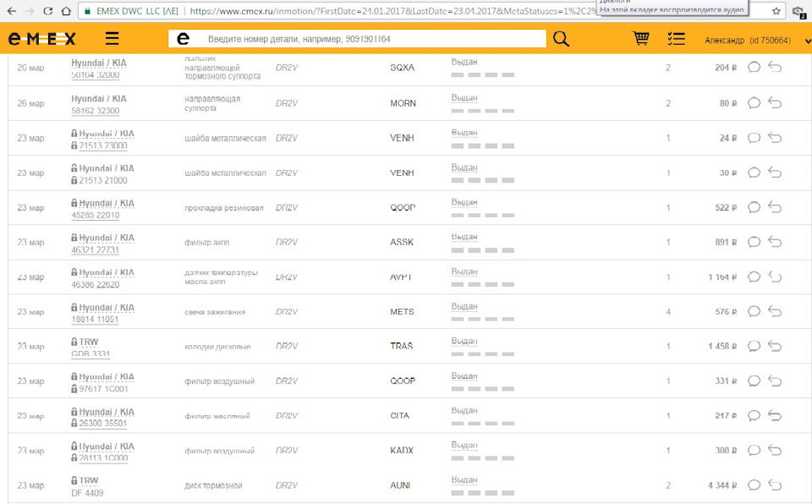Open comment bubble for the 204 ₽ row

754,67
